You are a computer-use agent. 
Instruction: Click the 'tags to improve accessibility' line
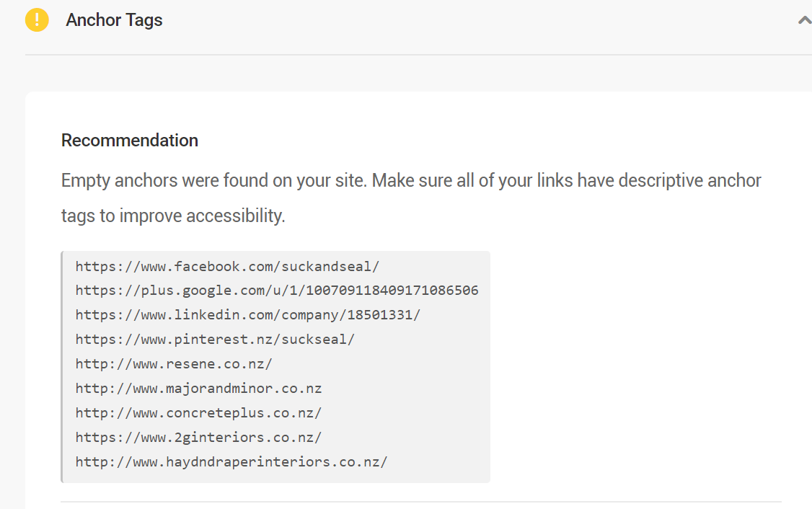[173, 216]
